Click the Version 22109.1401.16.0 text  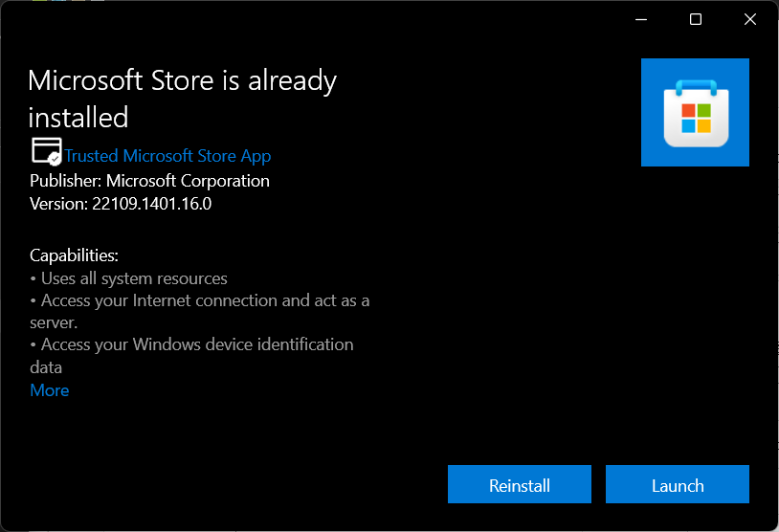(121, 204)
